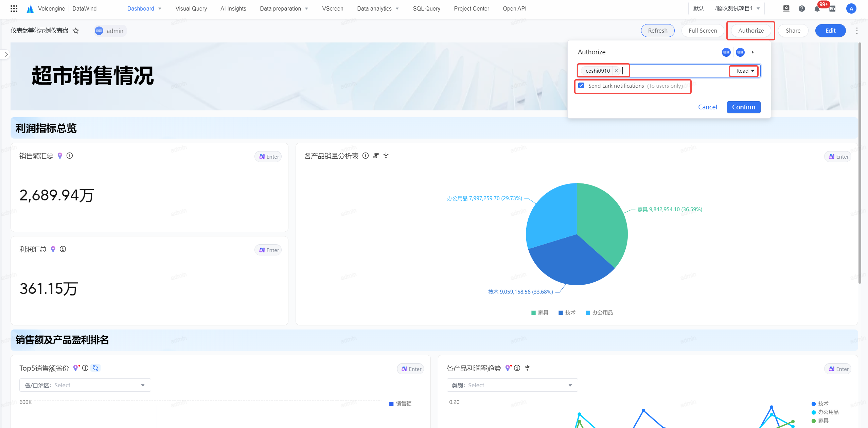The height and width of the screenshot is (428, 868).
Task: Click the info icon on Top5销售额省份
Action: 85,368
